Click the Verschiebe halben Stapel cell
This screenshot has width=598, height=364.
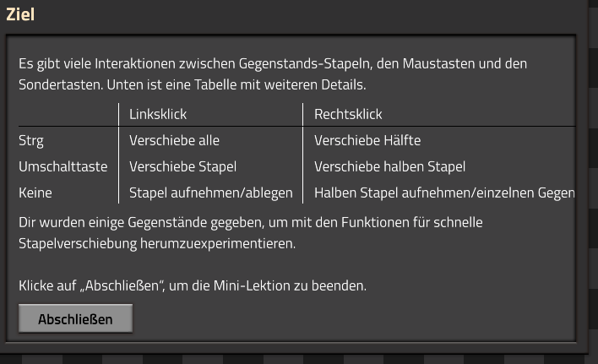click(389, 166)
